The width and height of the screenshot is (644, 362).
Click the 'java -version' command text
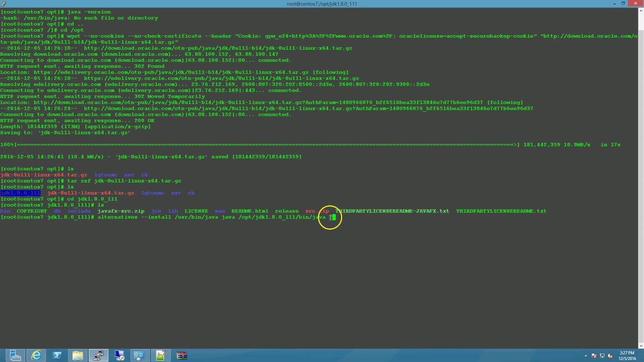click(x=89, y=12)
